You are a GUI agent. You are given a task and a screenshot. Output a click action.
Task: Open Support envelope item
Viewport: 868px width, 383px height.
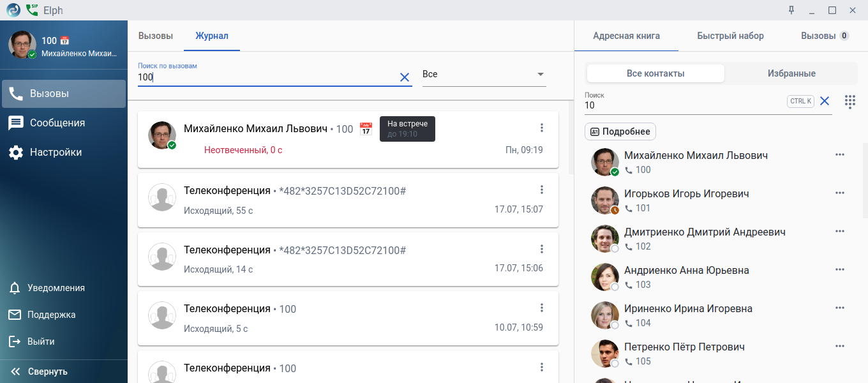(x=15, y=315)
